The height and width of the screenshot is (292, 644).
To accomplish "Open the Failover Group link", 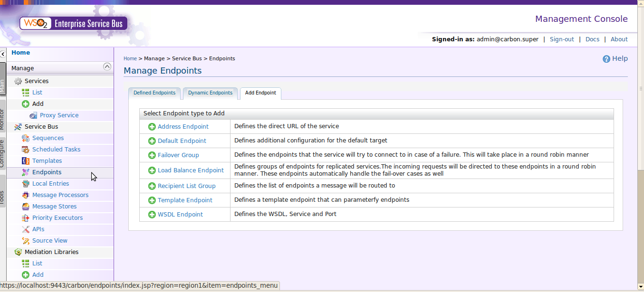I will [x=178, y=155].
